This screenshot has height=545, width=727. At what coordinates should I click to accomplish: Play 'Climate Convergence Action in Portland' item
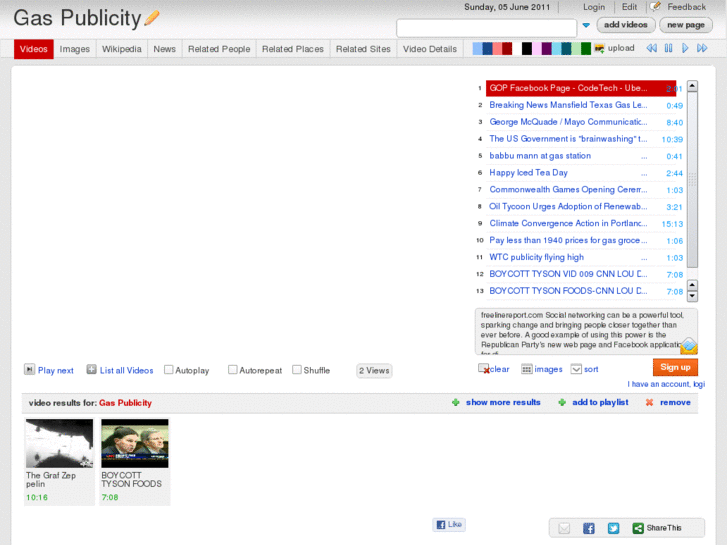tap(568, 224)
